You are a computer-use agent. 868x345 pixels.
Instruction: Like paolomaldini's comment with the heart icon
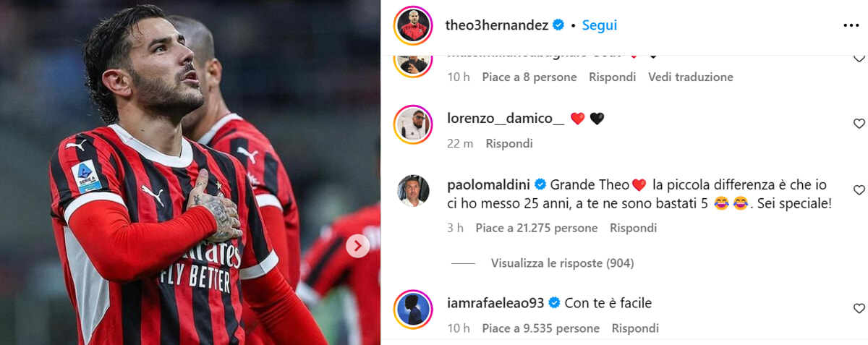pos(859,190)
